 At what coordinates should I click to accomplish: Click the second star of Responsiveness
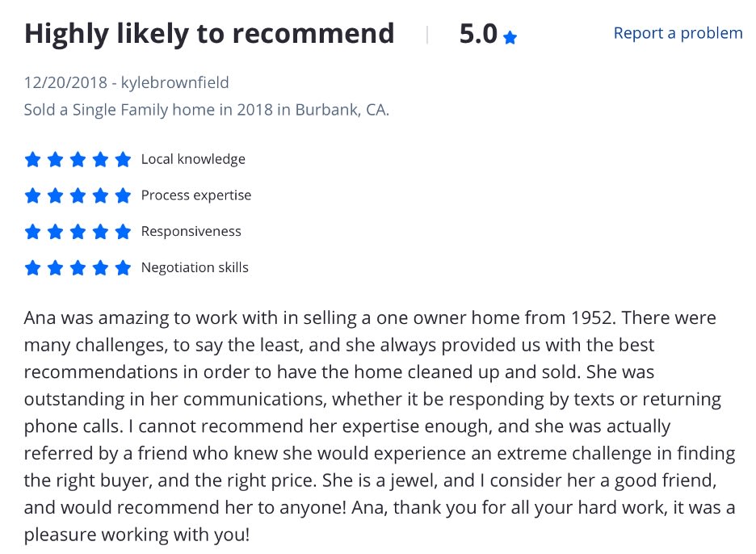click(x=55, y=232)
